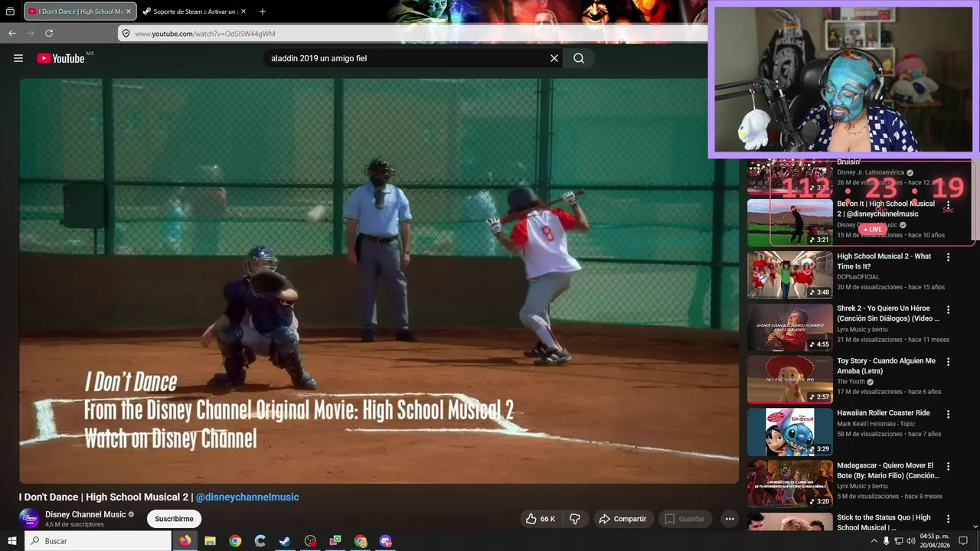Open options menu for Bet on It video

(x=949, y=206)
